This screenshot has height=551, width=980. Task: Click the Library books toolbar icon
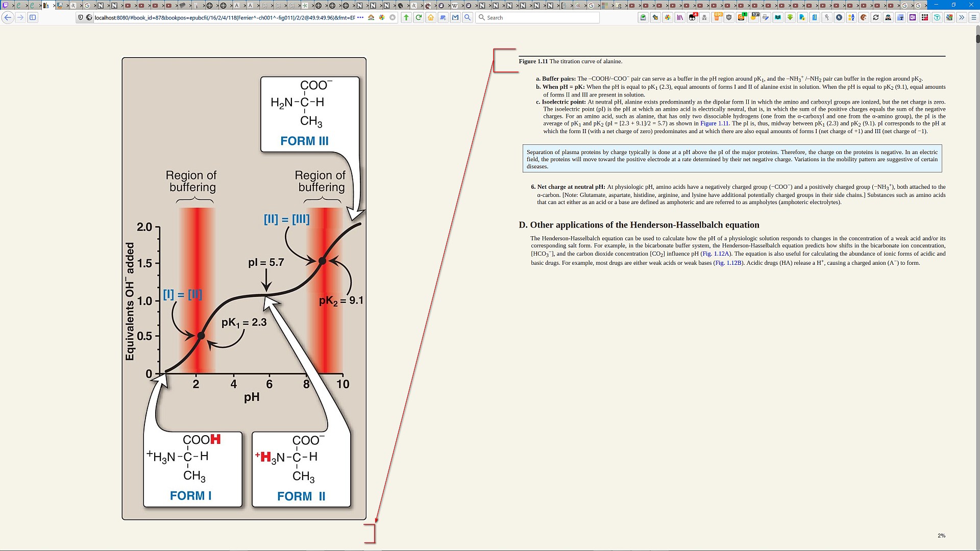pos(680,17)
